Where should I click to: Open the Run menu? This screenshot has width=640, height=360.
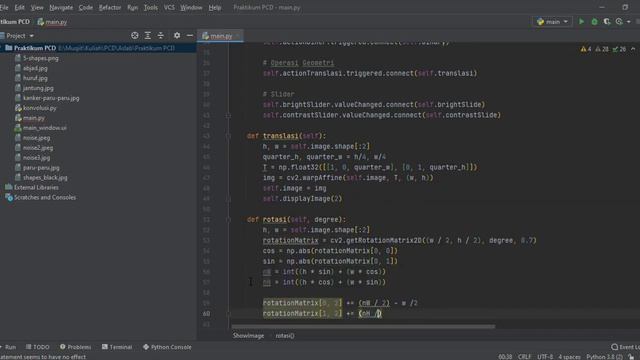tap(132, 7)
